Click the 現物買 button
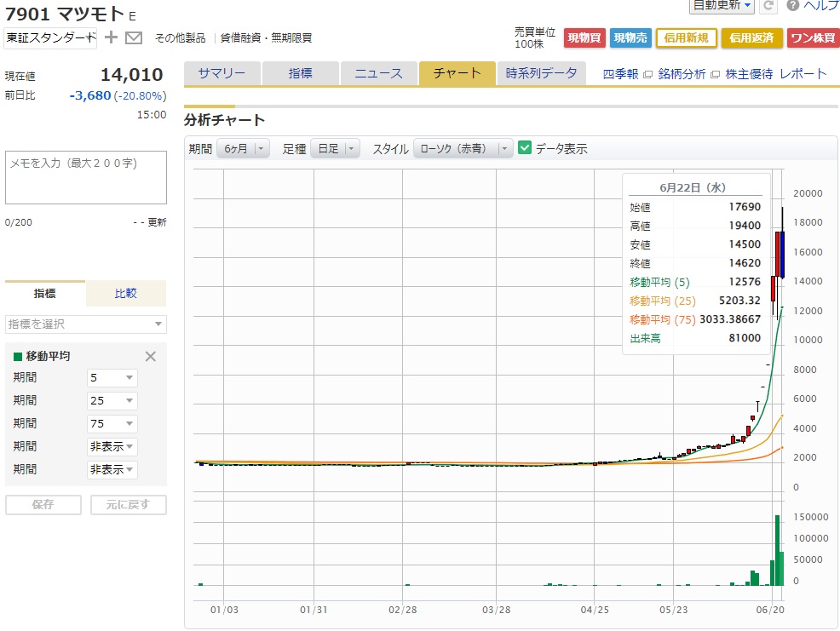840x631 pixels. [x=584, y=38]
